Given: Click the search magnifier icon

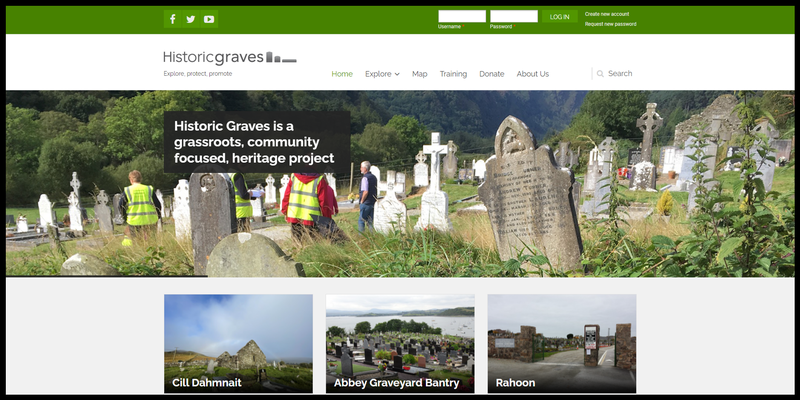Looking at the screenshot, I should [601, 73].
